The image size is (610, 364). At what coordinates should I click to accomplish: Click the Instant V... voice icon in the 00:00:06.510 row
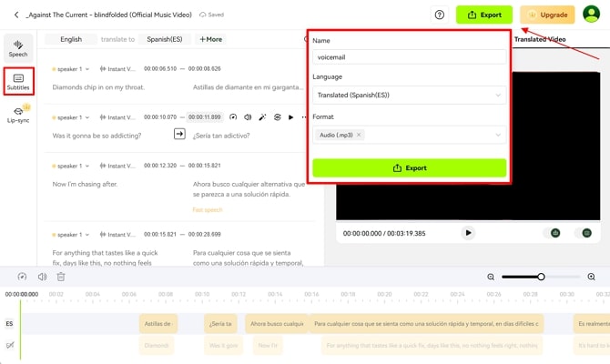click(x=103, y=69)
